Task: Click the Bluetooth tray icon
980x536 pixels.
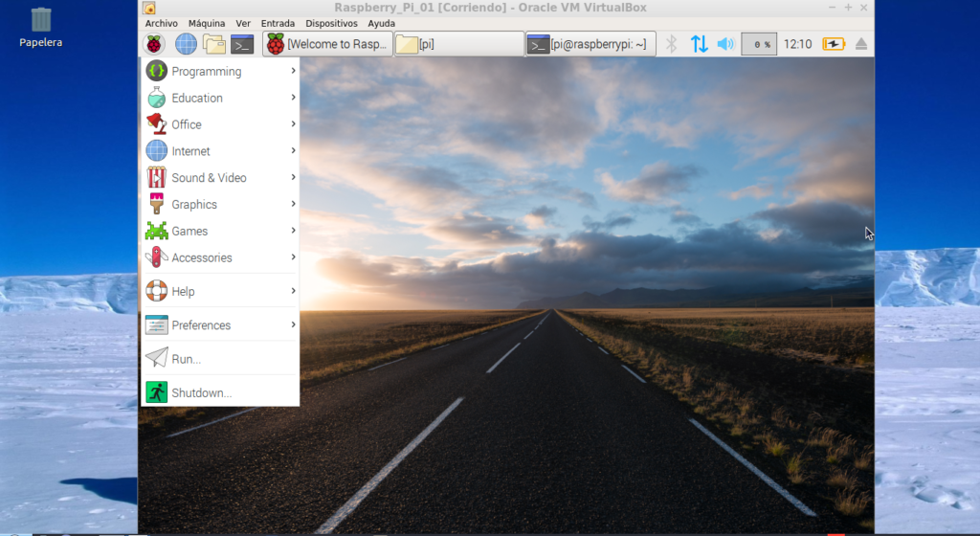Action: click(671, 44)
